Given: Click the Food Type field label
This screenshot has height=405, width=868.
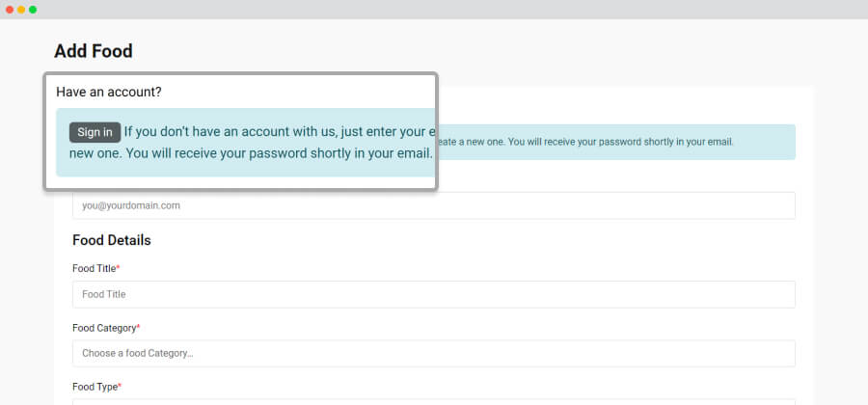Looking at the screenshot, I should 96,387.
